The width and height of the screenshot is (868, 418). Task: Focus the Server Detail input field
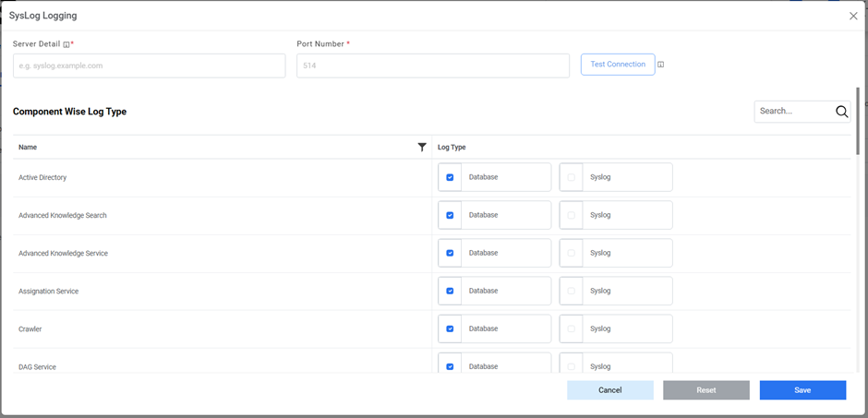pos(149,66)
